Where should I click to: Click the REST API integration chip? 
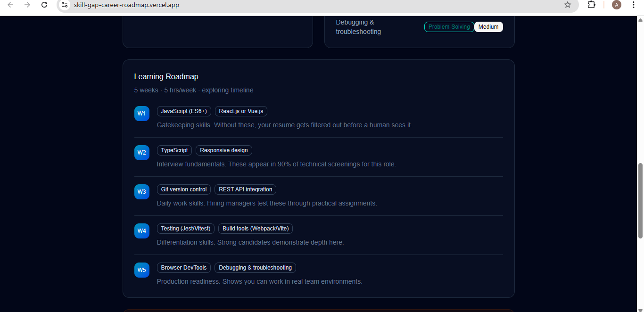(x=246, y=189)
